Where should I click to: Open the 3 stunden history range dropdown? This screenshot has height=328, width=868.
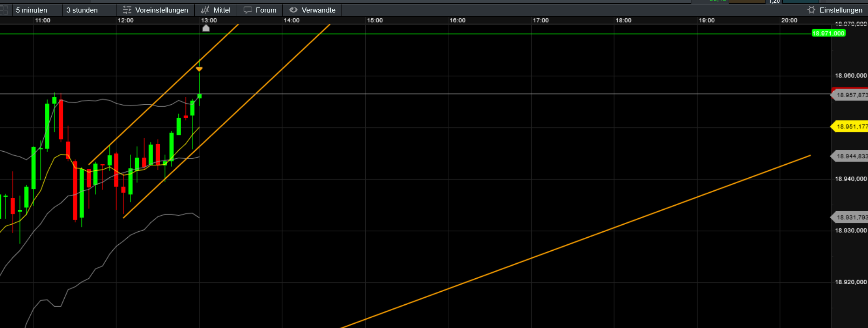(89, 10)
